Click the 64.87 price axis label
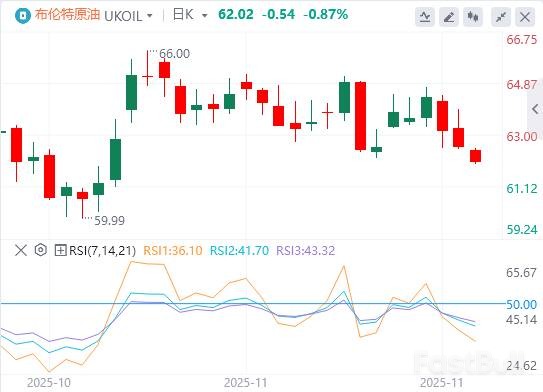The image size is (543, 392). (x=522, y=84)
